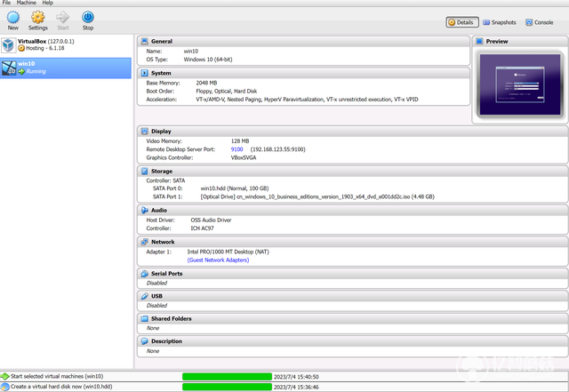The image size is (569, 392).
Task: Click the Network section icon
Action: tap(144, 242)
